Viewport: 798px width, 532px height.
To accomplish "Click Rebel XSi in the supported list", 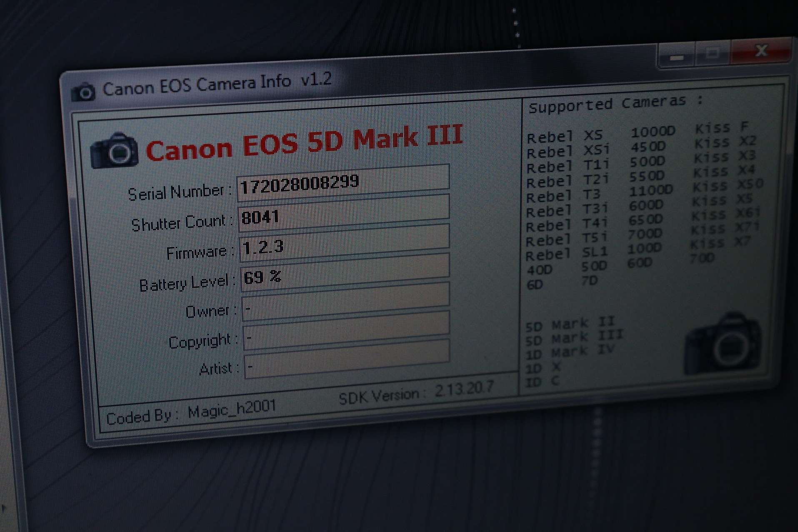I will [568, 151].
